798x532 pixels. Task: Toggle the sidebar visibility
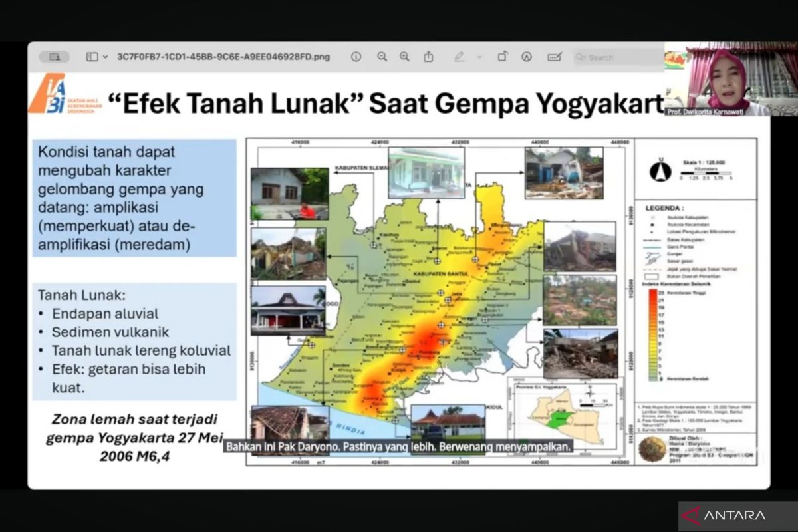point(91,57)
